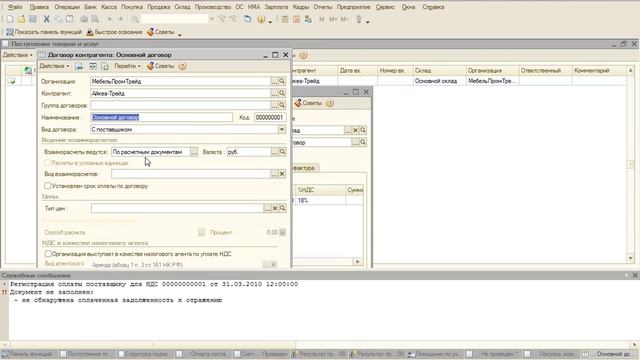This screenshot has width=640, height=360.
Task: Click ellipsis select button of Группа договоров field
Action: [275, 105]
